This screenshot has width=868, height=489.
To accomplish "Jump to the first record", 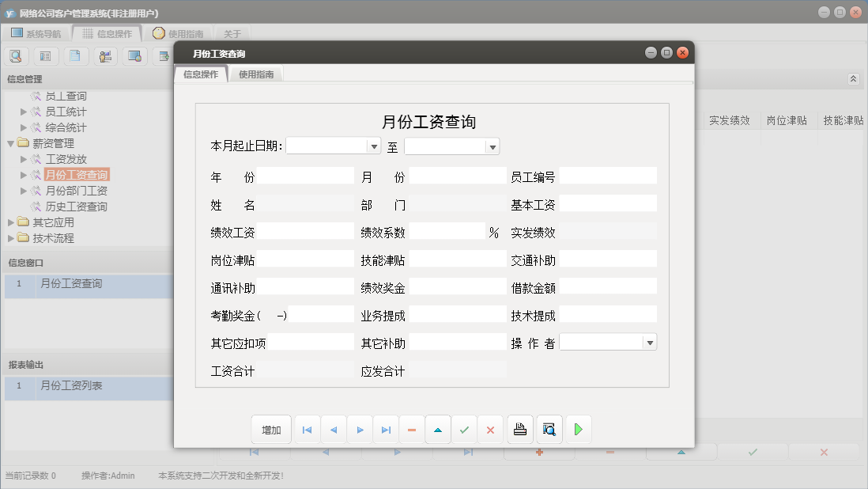I will (x=307, y=429).
